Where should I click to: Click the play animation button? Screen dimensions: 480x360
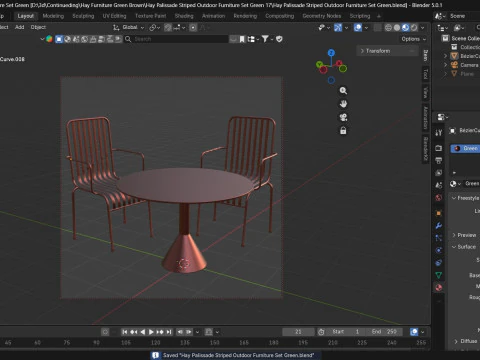pyautogui.click(x=151, y=332)
